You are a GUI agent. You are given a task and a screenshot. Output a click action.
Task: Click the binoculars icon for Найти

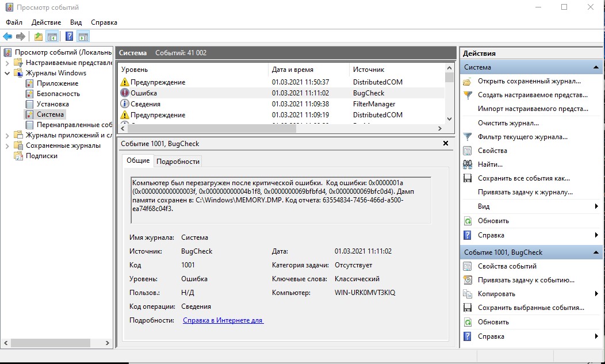[x=467, y=164]
